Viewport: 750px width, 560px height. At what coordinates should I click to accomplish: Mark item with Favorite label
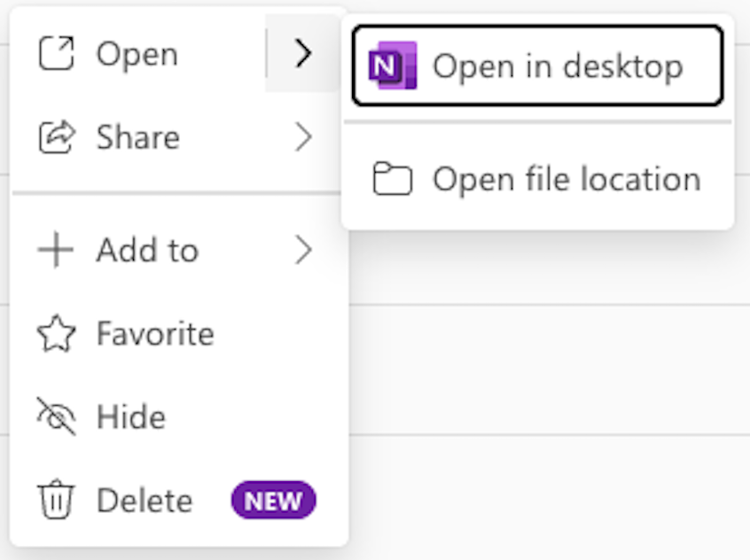(x=155, y=333)
